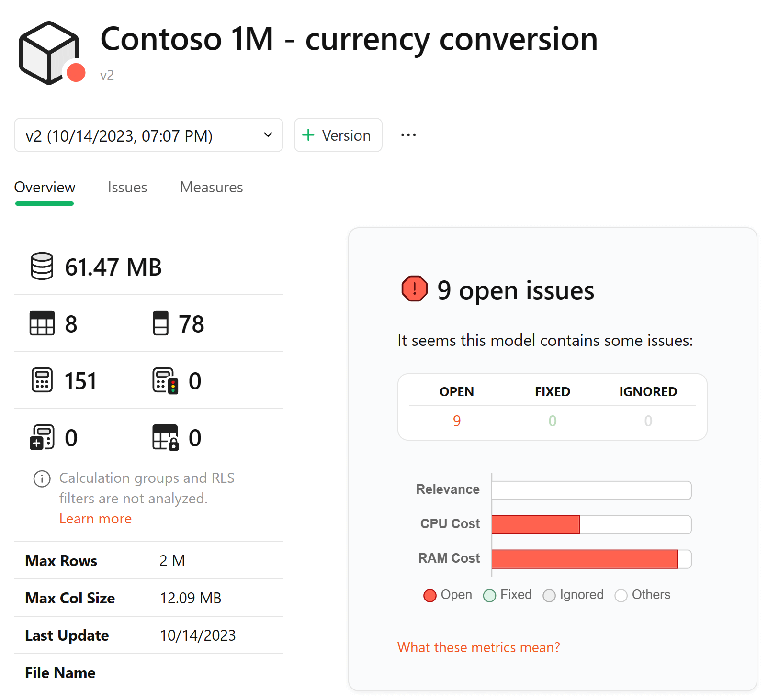Click the Max Col Size label
The width and height of the screenshot is (768, 700).
70,598
